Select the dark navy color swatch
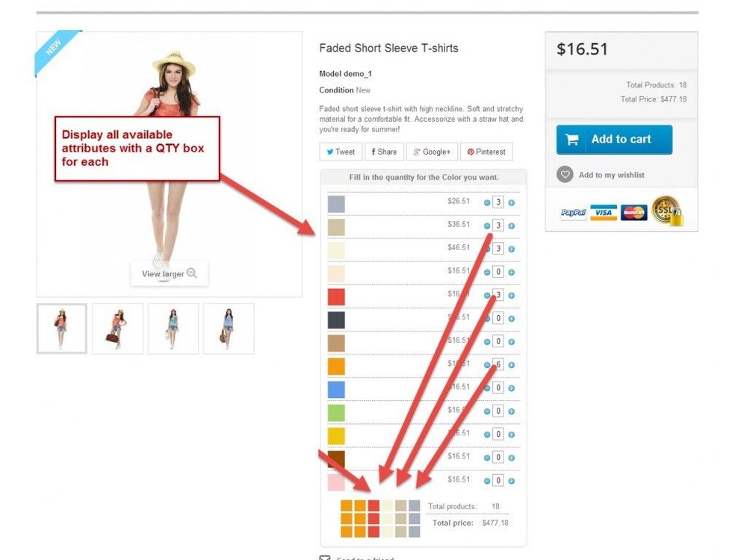 pos(336,320)
